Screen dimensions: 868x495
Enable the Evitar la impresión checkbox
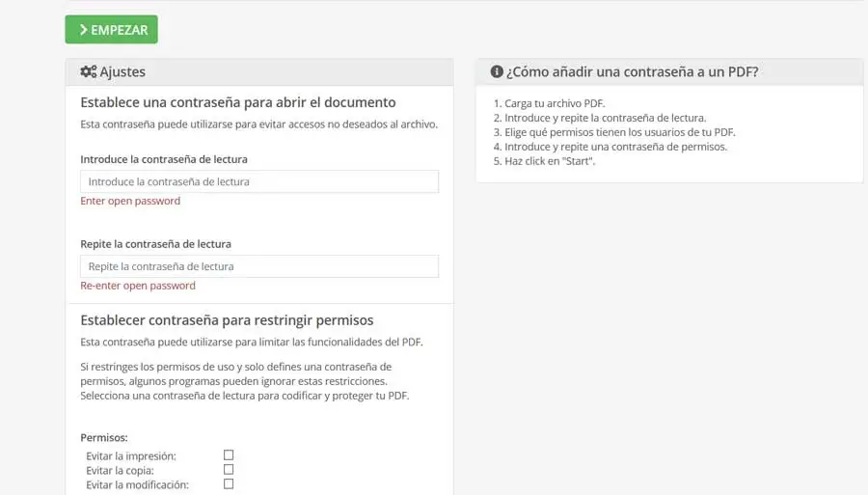point(229,454)
